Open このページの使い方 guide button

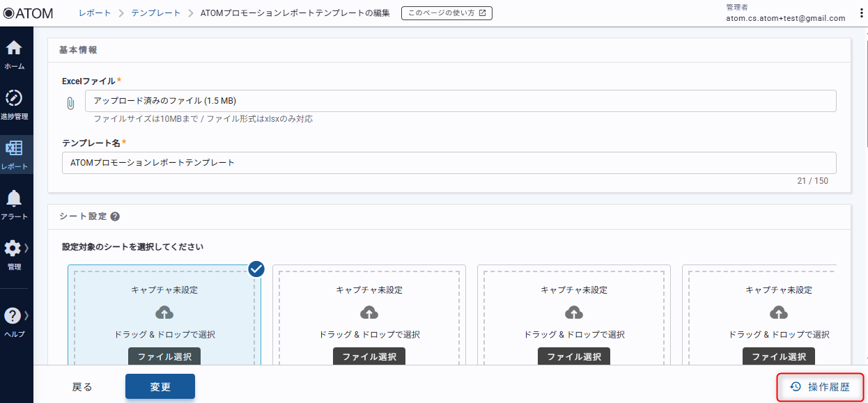point(447,13)
